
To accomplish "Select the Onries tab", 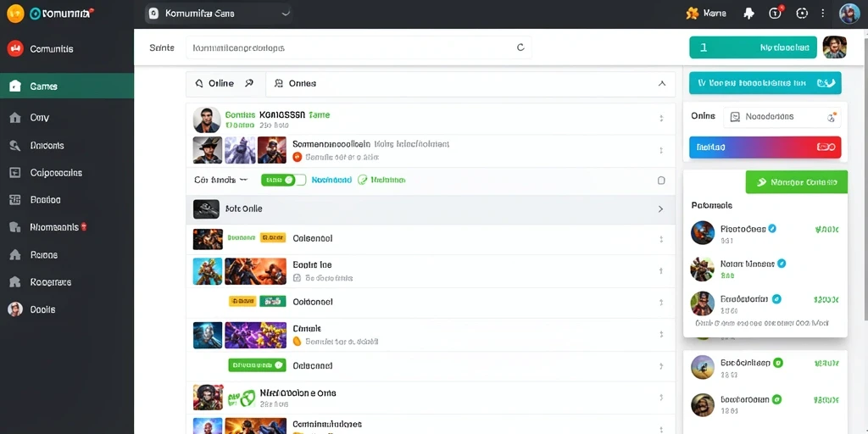I will 296,84.
